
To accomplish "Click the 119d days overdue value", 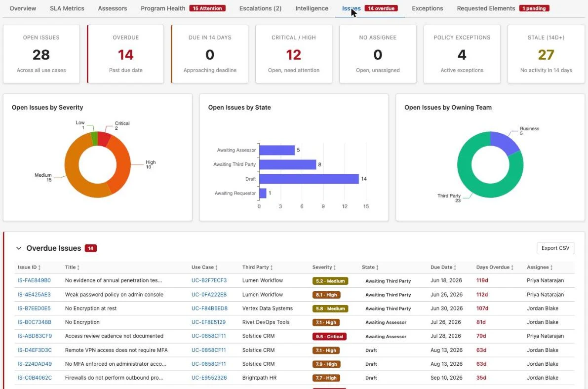I will [x=482, y=280].
